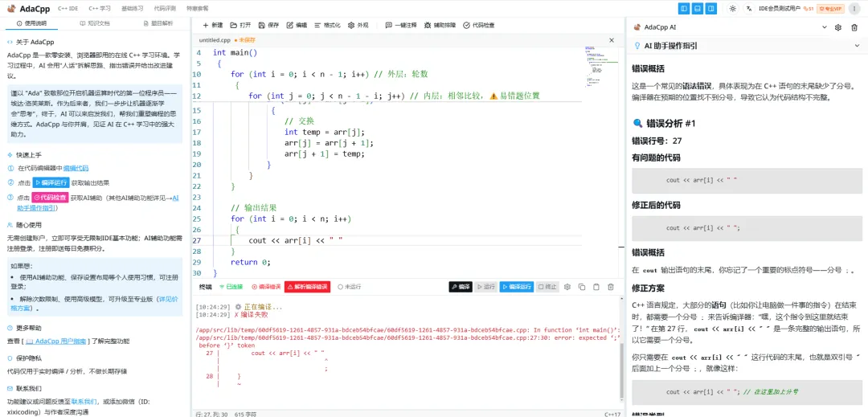Click the 终止 stop button
868x417 pixels.
point(547,287)
